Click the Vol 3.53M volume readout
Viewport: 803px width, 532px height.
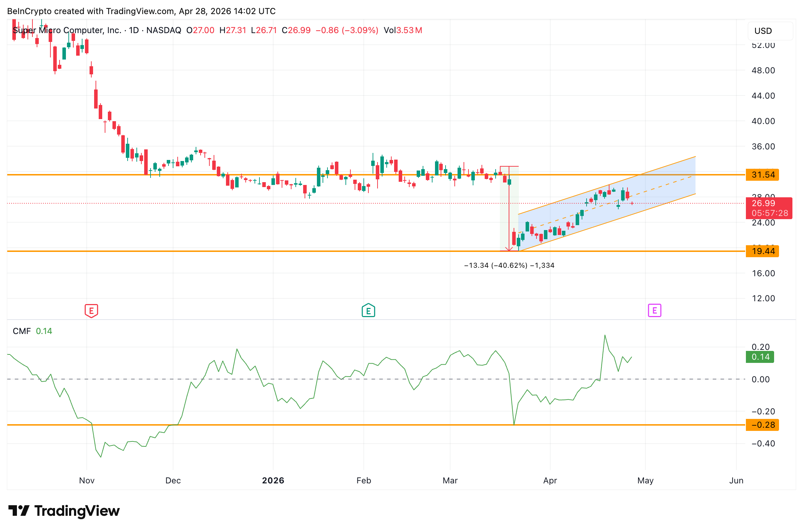point(403,30)
